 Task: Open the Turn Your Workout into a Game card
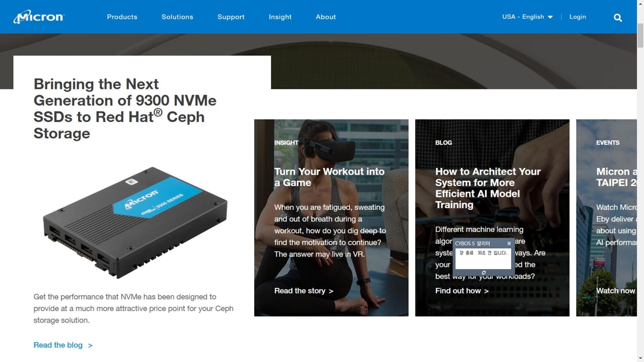pyautogui.click(x=331, y=217)
